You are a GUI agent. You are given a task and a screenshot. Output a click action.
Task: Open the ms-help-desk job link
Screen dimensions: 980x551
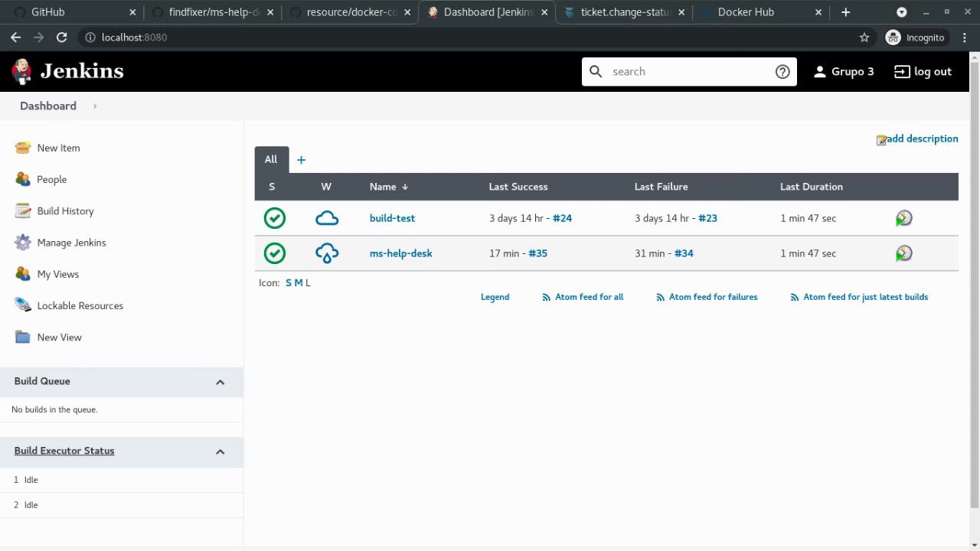pyautogui.click(x=400, y=253)
